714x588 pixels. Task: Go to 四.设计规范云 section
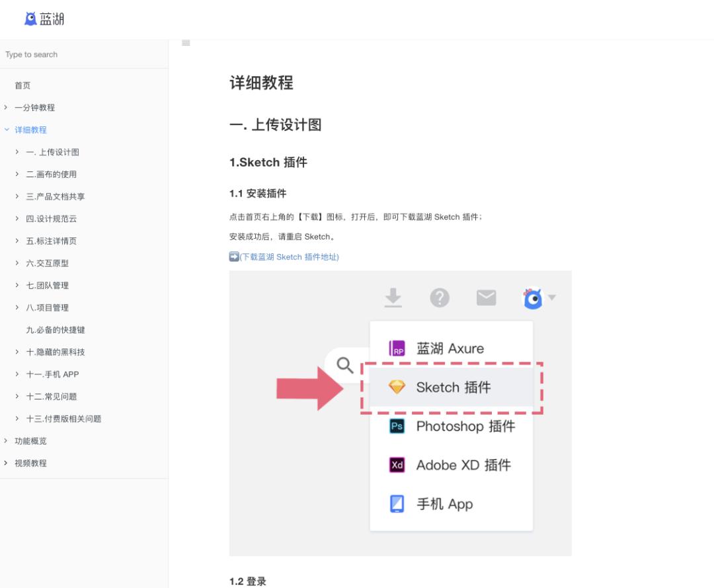(x=52, y=219)
